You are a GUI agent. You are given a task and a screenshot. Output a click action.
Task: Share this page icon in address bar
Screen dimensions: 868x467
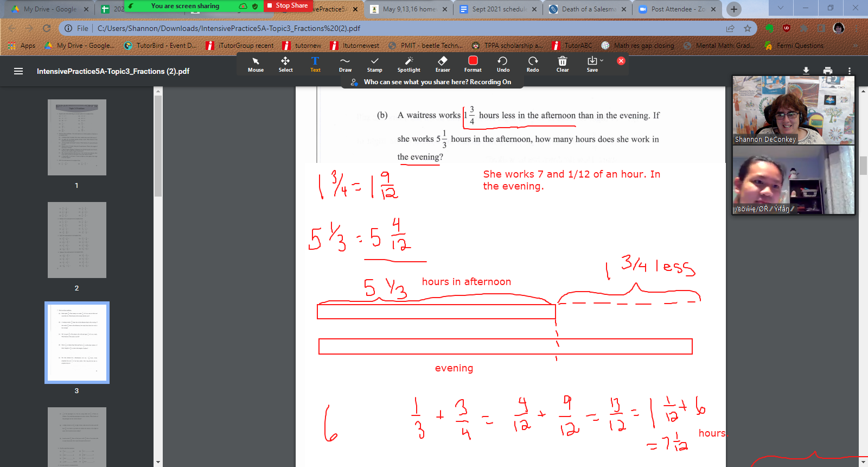click(x=730, y=28)
